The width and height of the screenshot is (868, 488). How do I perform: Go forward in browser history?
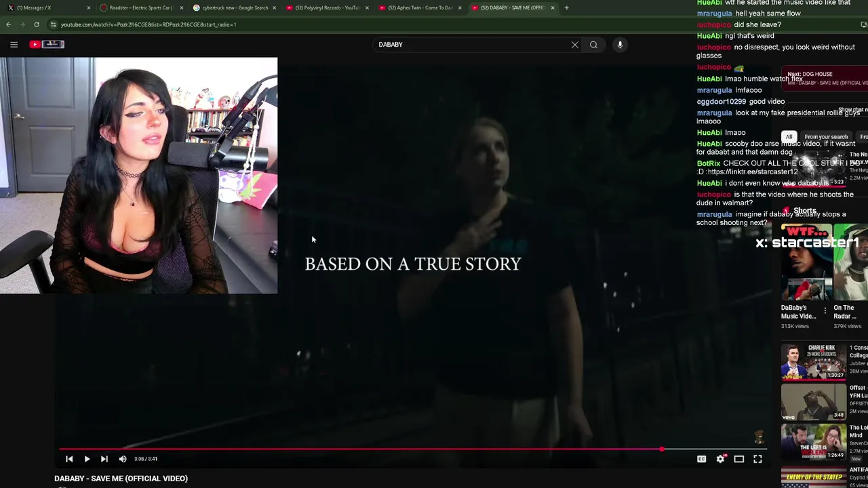tap(22, 24)
